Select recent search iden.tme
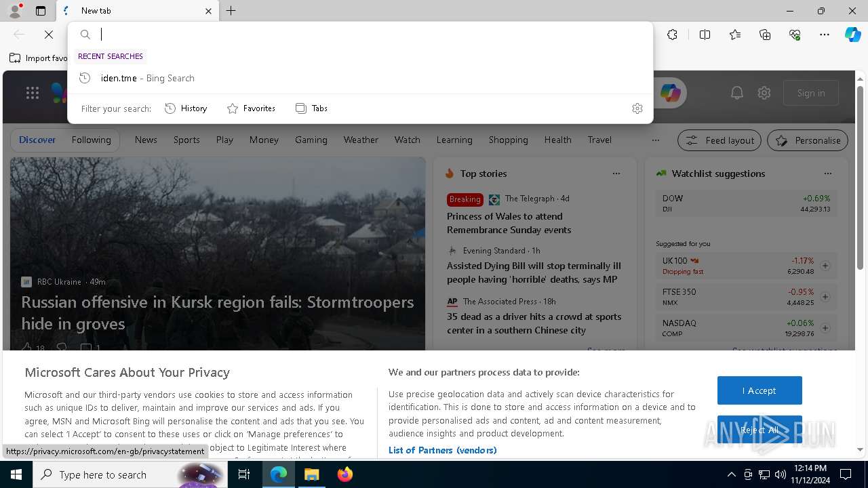This screenshot has width=868, height=488. [360, 78]
